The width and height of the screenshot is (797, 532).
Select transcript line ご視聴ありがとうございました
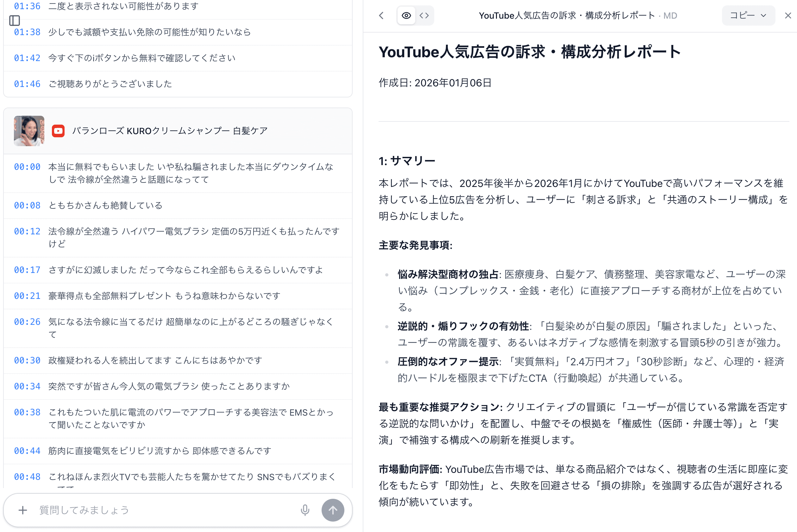[110, 84]
